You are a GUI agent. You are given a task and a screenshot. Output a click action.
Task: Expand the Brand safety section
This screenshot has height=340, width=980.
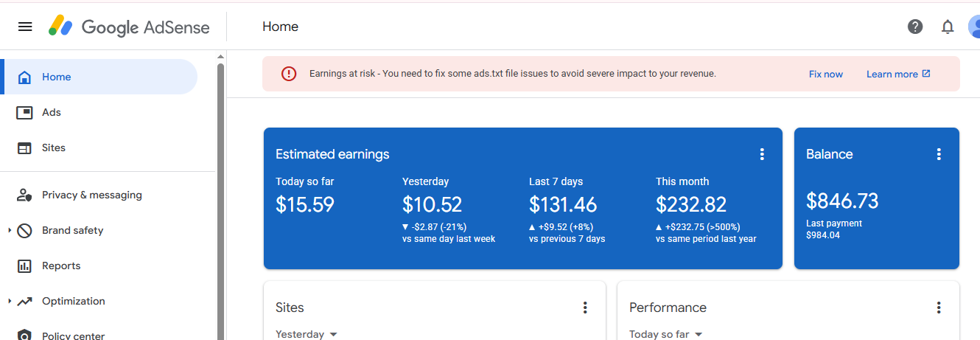tap(10, 231)
